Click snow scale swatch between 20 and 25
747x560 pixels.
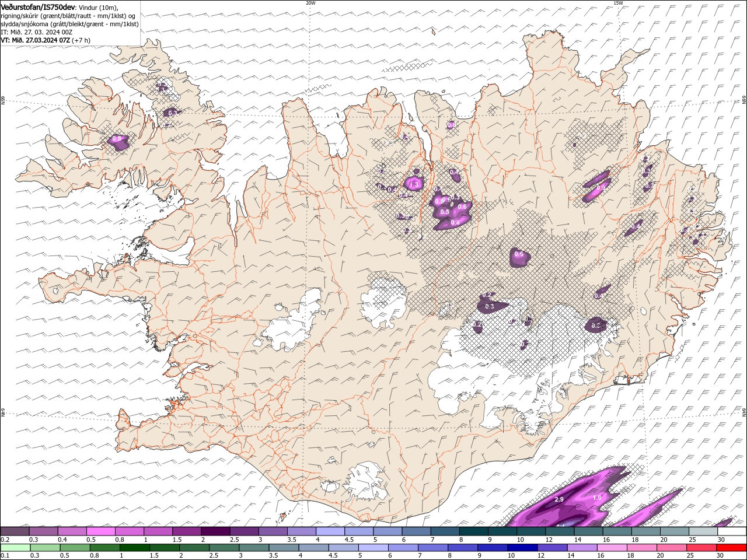click(x=675, y=531)
